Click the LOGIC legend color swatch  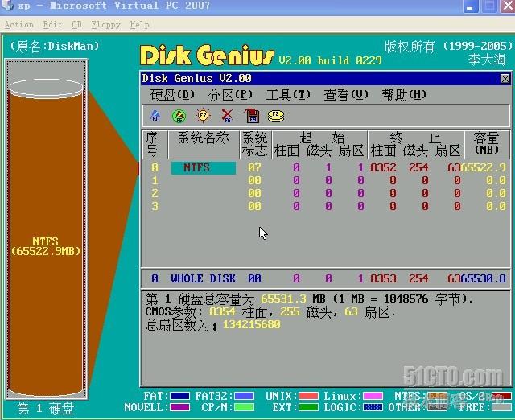(x=373, y=408)
